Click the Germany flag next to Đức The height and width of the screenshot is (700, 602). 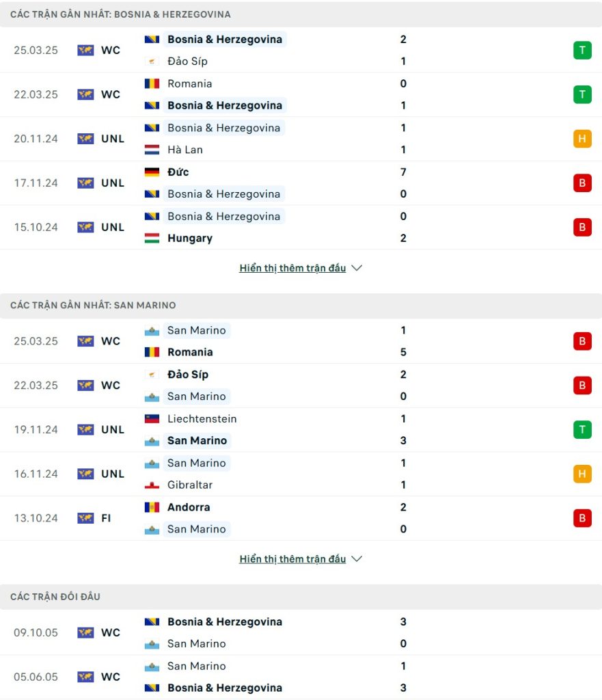(152, 172)
